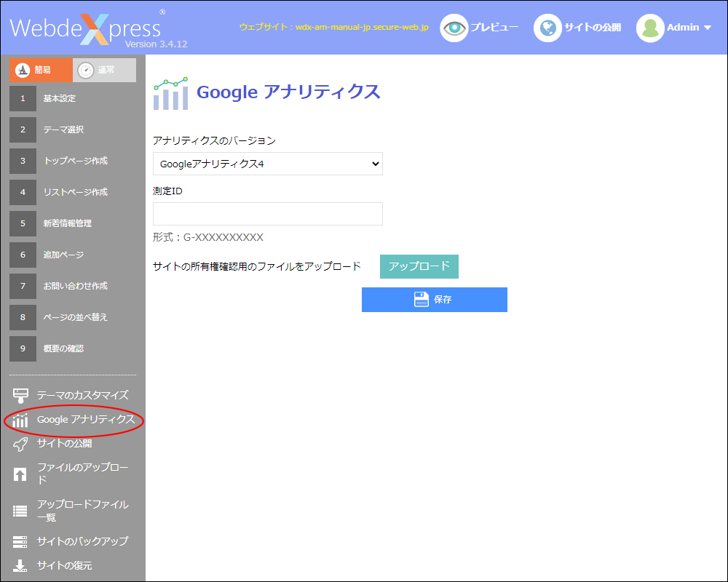Click the paint roller theme customize icon
728x582 pixels.
[20, 396]
